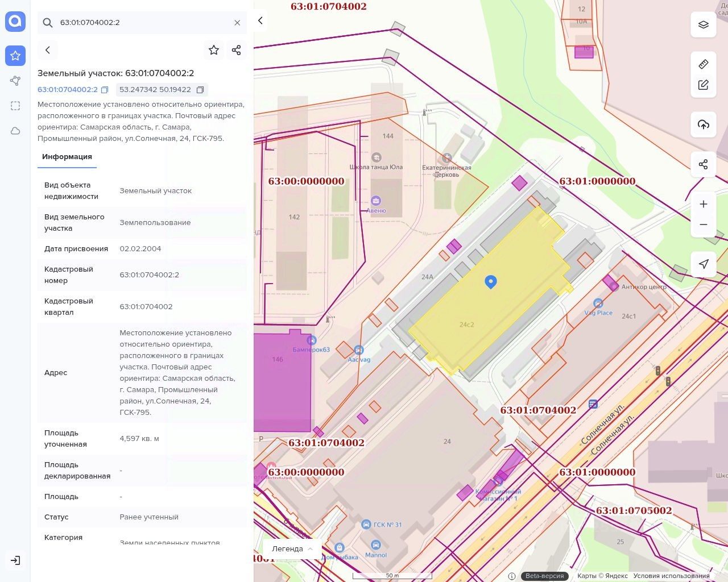The height and width of the screenshot is (582, 728).
Task: Open the app logo home icon
Action: pos(15,22)
